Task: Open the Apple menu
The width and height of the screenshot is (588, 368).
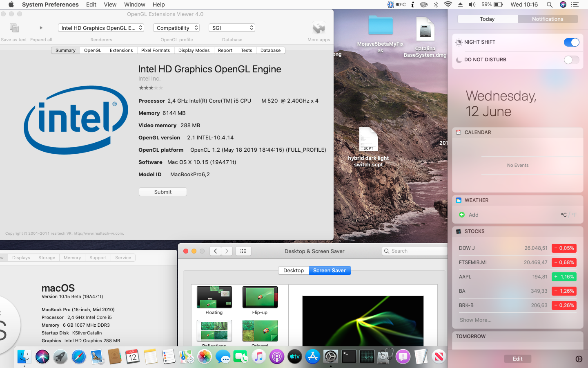Action: (x=11, y=4)
